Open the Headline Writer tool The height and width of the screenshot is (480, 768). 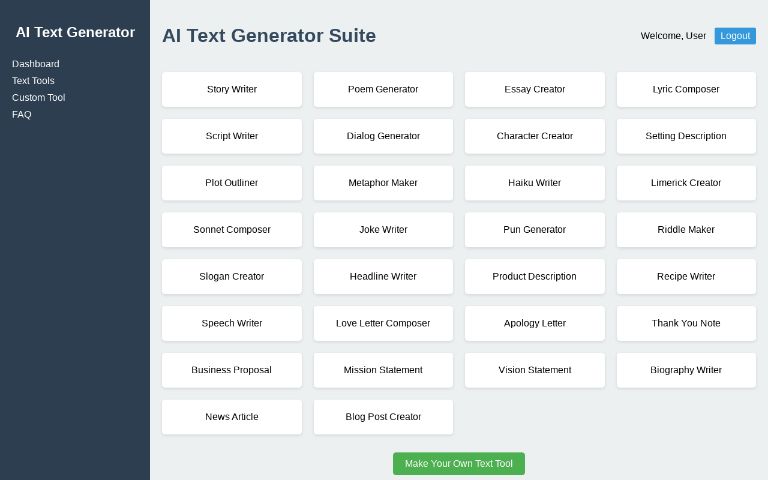coord(383,277)
